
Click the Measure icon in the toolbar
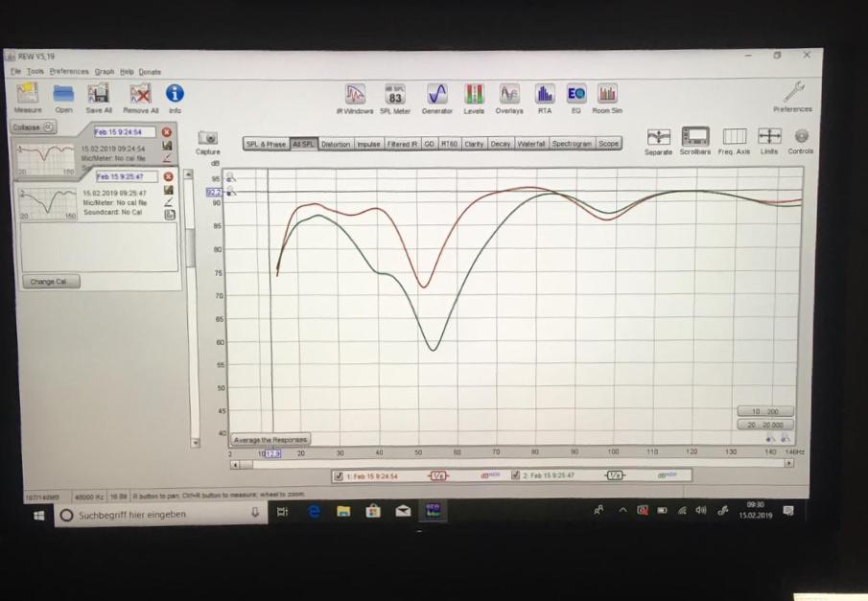tap(28, 94)
